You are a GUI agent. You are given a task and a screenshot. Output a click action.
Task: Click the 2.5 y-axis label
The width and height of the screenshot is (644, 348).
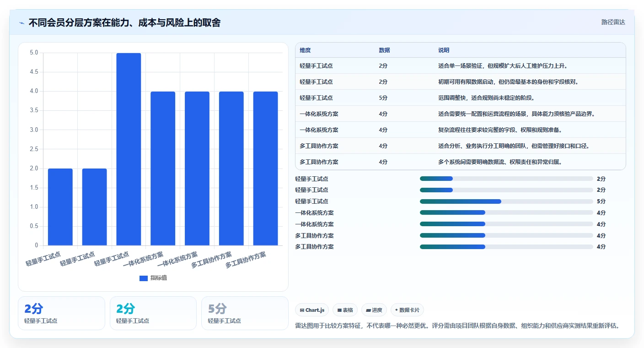tap(34, 149)
